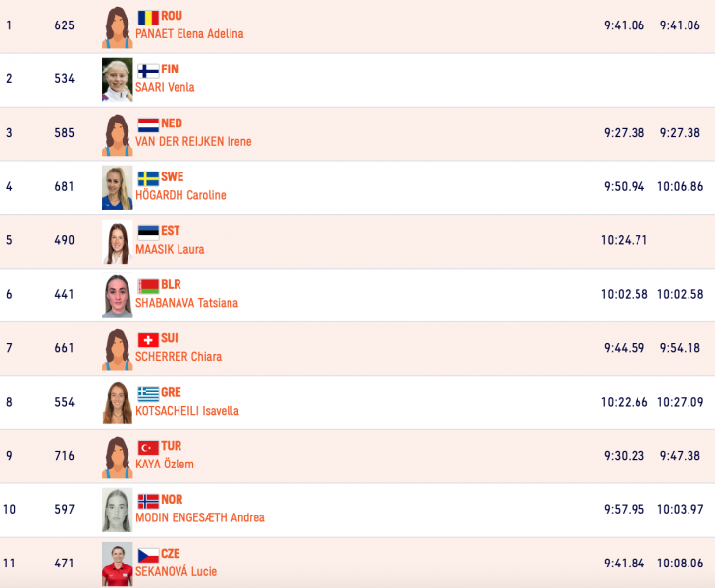
Task: Click MAASIK Laura's photo thumbnail
Action: click(x=117, y=242)
